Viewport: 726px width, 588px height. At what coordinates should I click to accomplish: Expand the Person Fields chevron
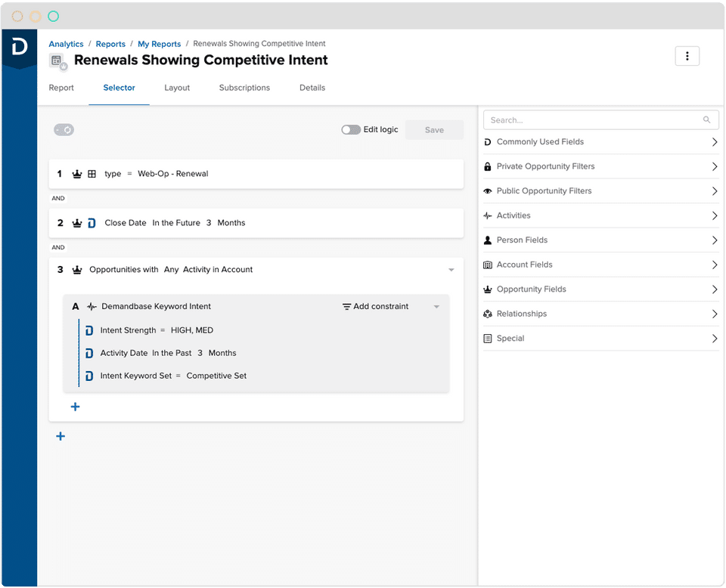[x=715, y=240]
